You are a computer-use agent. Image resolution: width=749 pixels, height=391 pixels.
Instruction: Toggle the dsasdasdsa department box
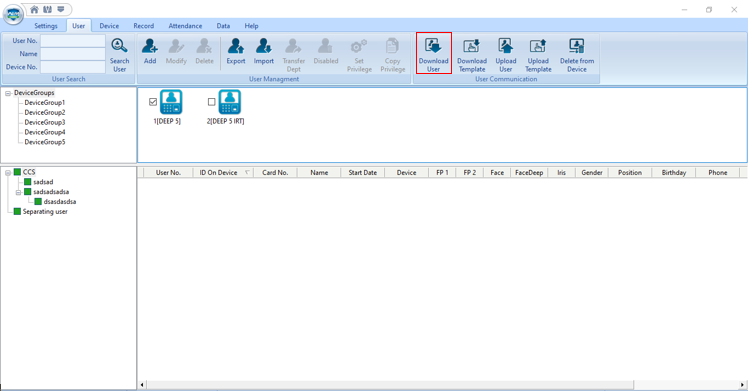tap(38, 201)
